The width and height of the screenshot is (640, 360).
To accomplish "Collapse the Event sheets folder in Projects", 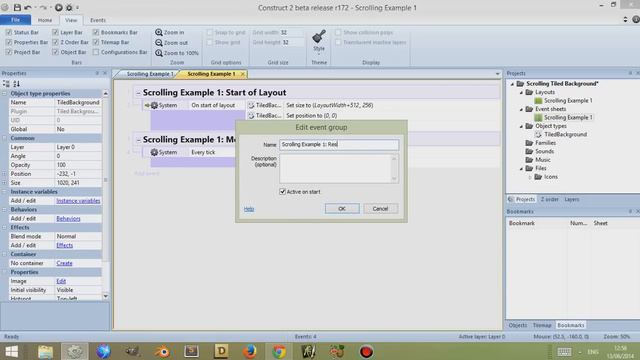I will point(521,109).
